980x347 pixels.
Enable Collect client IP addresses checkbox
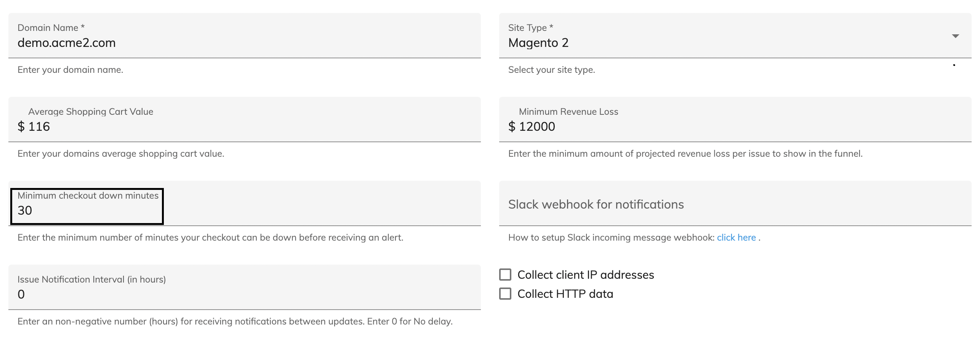[505, 275]
